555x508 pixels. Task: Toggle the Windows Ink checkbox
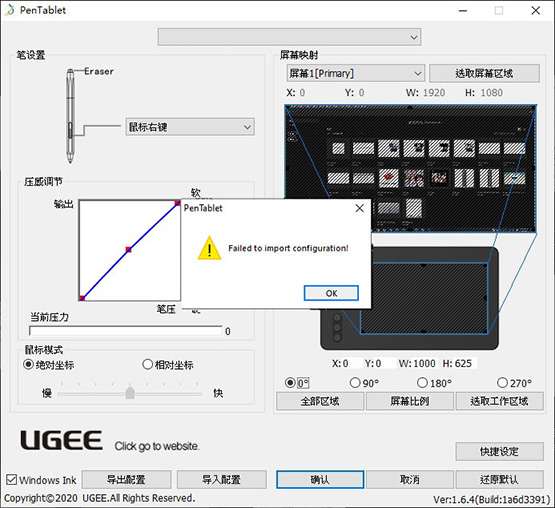(x=11, y=480)
